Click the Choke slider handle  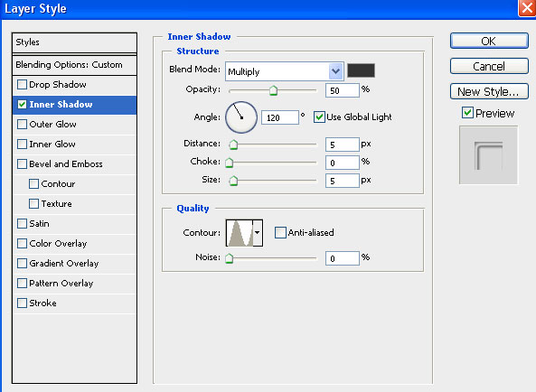230,163
